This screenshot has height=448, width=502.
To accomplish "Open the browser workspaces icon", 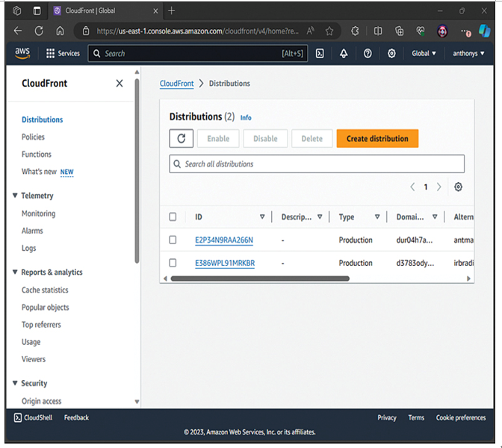I will [x=17, y=11].
